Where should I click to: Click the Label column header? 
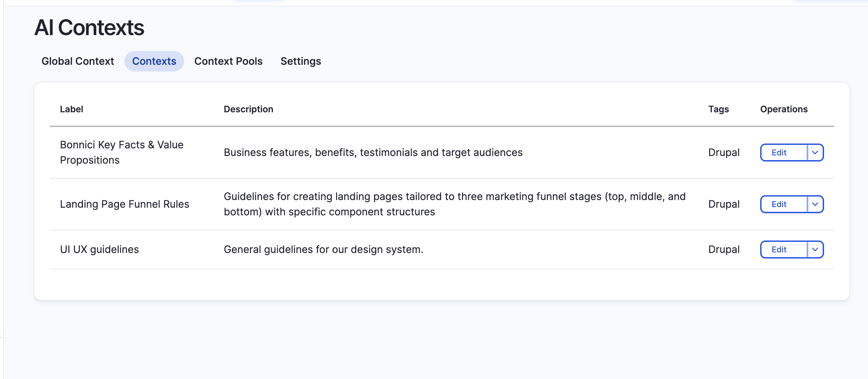click(71, 109)
